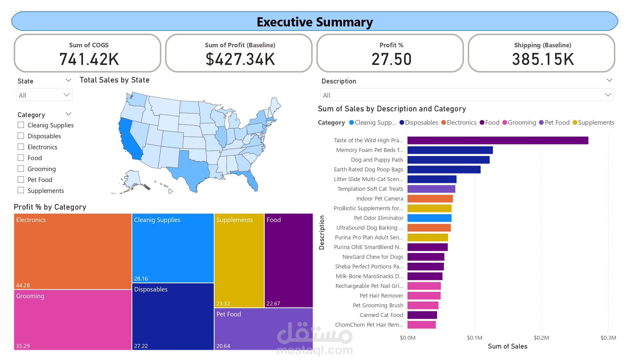Select the Food legend icon in the bar chart

coord(482,123)
